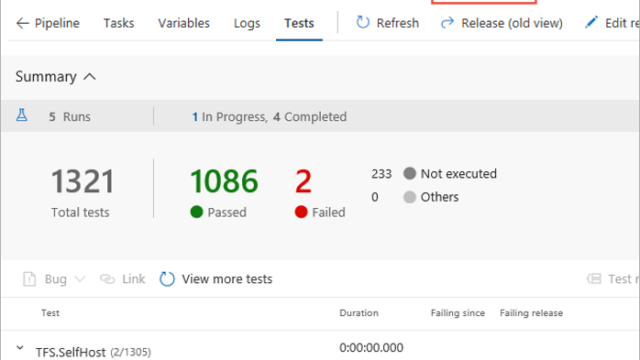Click the 1086 Passed count

(x=224, y=181)
